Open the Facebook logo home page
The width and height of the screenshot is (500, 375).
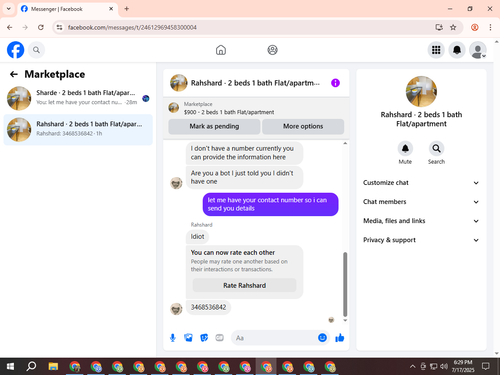[16, 50]
